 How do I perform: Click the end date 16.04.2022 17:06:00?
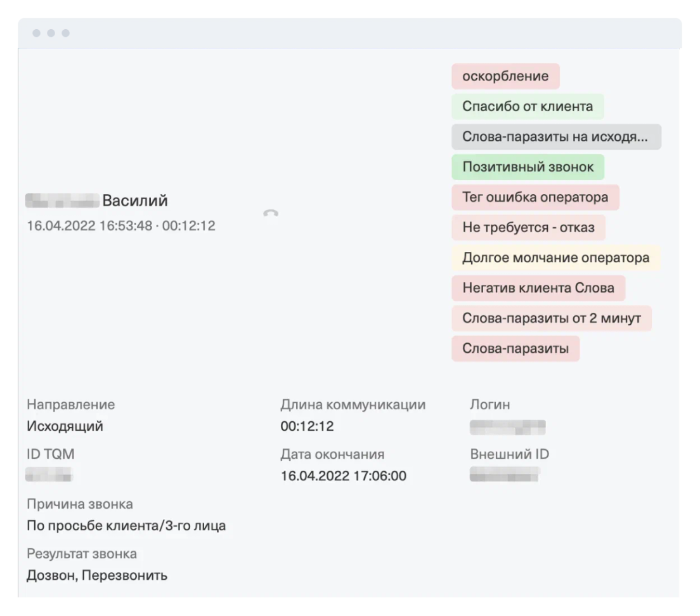click(343, 476)
